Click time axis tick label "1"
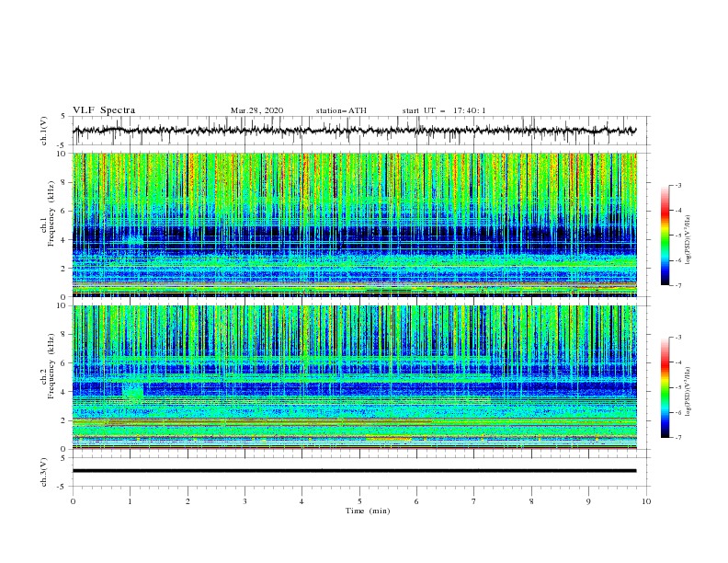The image size is (728, 563). [130, 501]
